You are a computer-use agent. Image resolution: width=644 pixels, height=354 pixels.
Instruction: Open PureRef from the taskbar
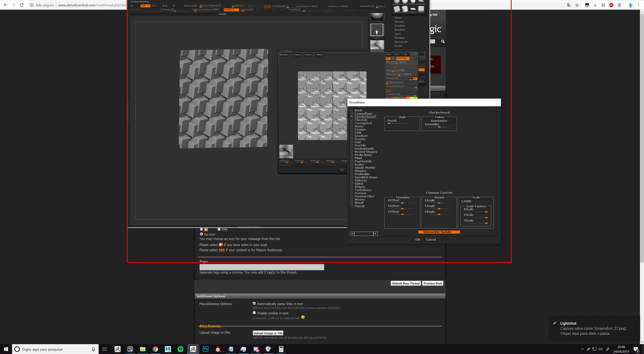[130, 349]
